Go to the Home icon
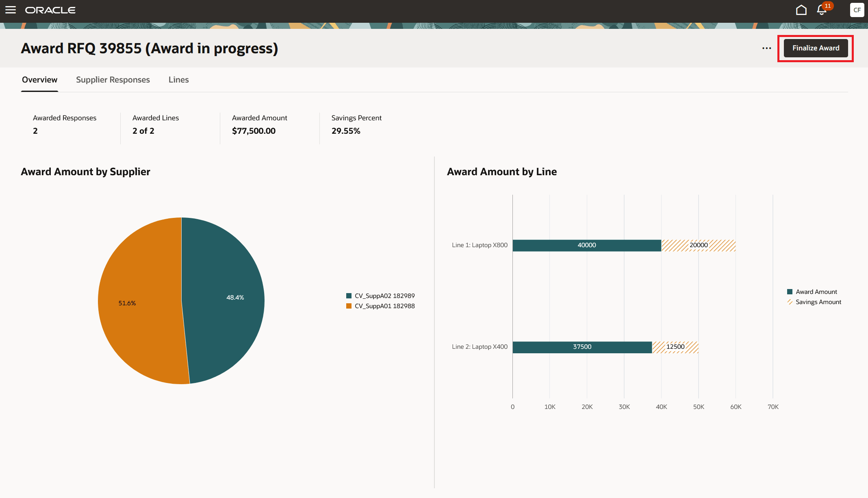The width and height of the screenshot is (868, 498). 801,10
